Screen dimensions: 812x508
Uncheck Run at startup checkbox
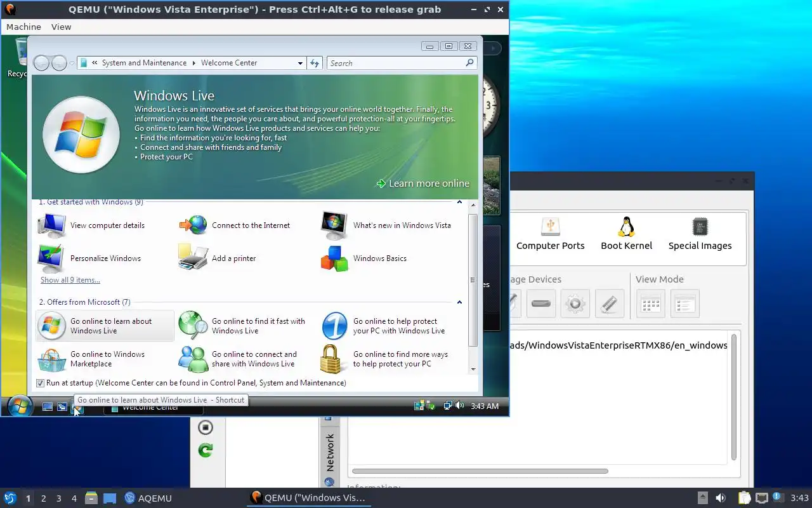[x=41, y=383]
